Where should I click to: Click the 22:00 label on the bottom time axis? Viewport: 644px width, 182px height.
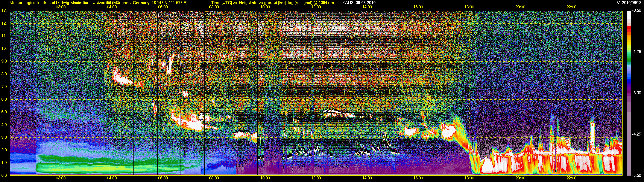[571, 178]
